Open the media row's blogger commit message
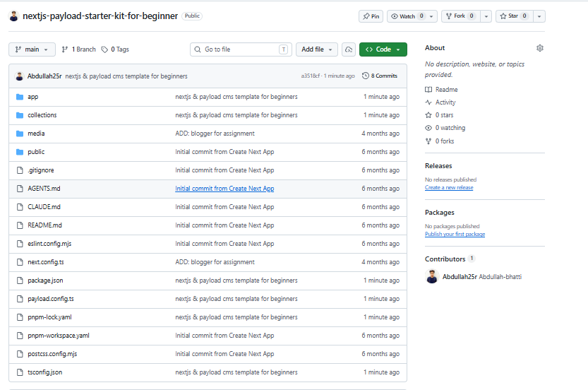 [x=215, y=134]
